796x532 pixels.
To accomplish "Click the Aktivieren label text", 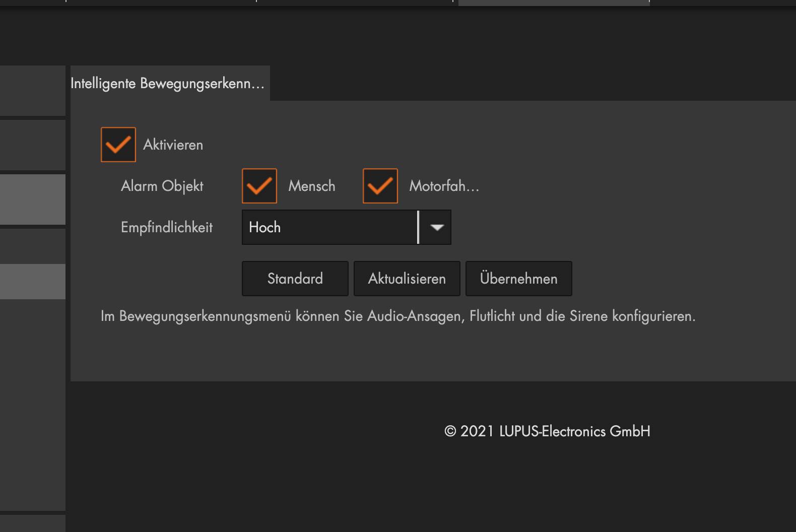I will [x=173, y=145].
